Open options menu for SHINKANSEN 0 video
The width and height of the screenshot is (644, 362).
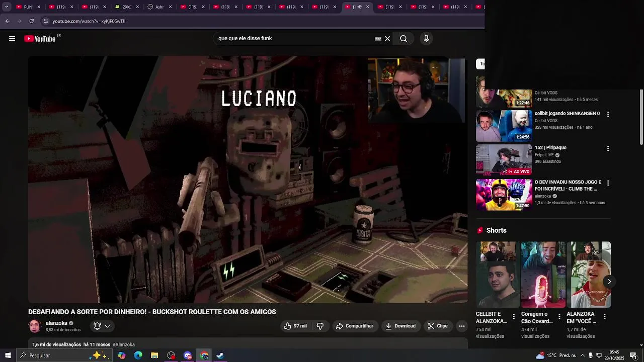point(608,115)
